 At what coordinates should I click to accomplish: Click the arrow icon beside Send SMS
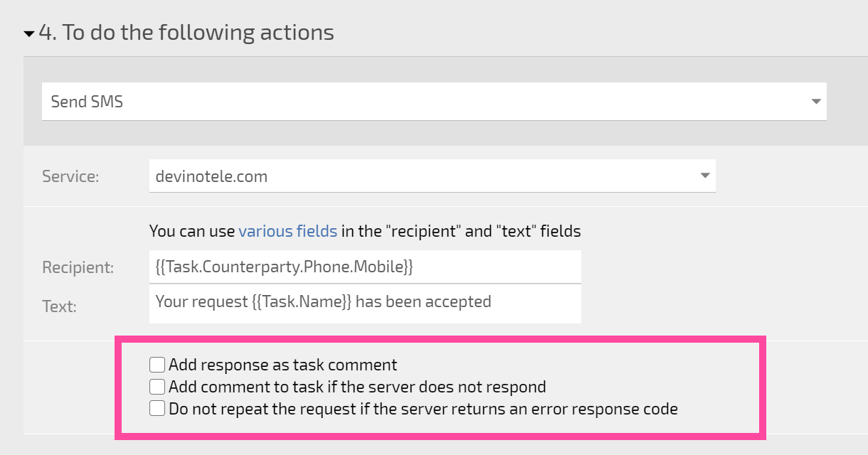[x=816, y=102]
